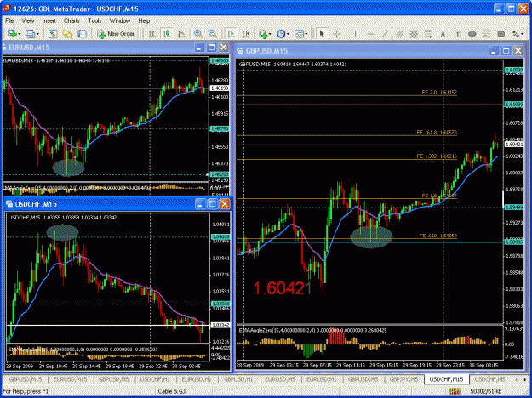Open the File menu

point(9,20)
